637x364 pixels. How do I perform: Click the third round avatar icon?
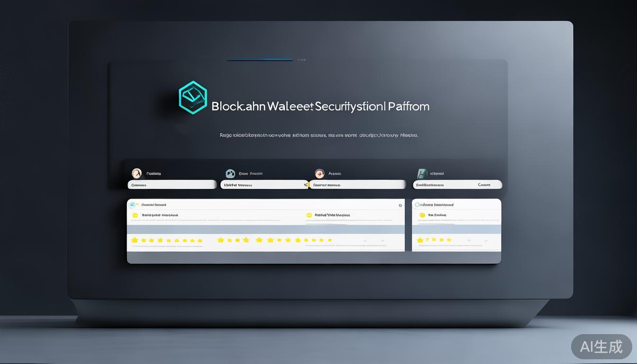[319, 173]
